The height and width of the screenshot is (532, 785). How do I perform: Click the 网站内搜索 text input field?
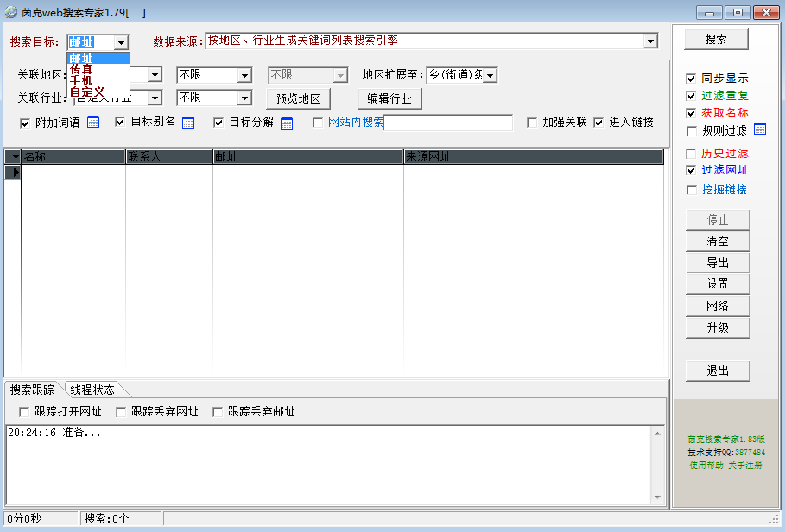pyautogui.click(x=448, y=123)
